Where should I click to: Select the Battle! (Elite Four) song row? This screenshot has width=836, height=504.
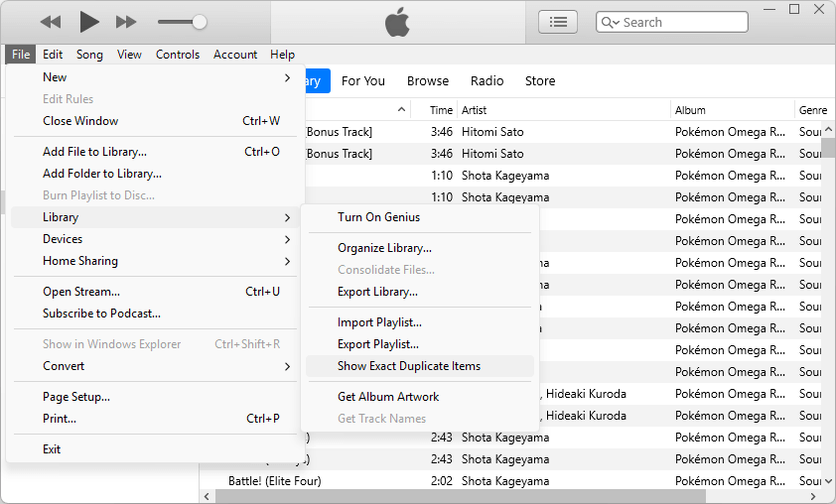[x=510, y=481]
